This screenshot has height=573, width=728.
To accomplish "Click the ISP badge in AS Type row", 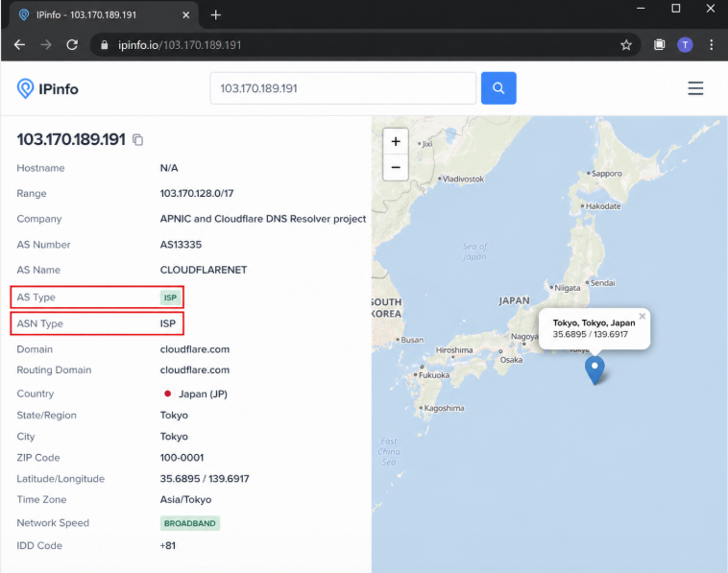I will (170, 298).
